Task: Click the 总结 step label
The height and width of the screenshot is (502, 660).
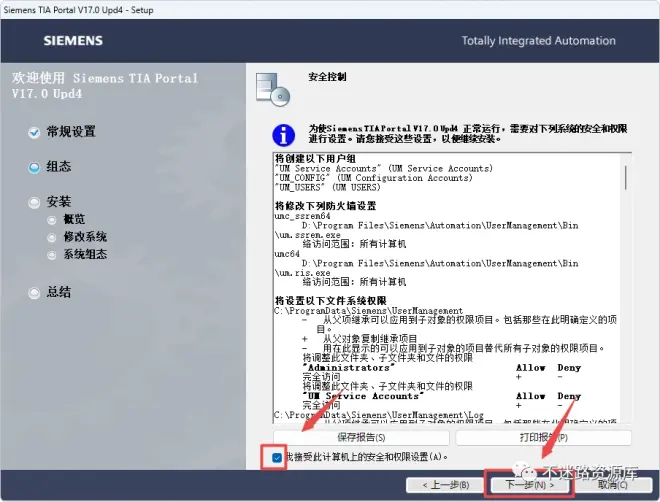Action: click(59, 292)
